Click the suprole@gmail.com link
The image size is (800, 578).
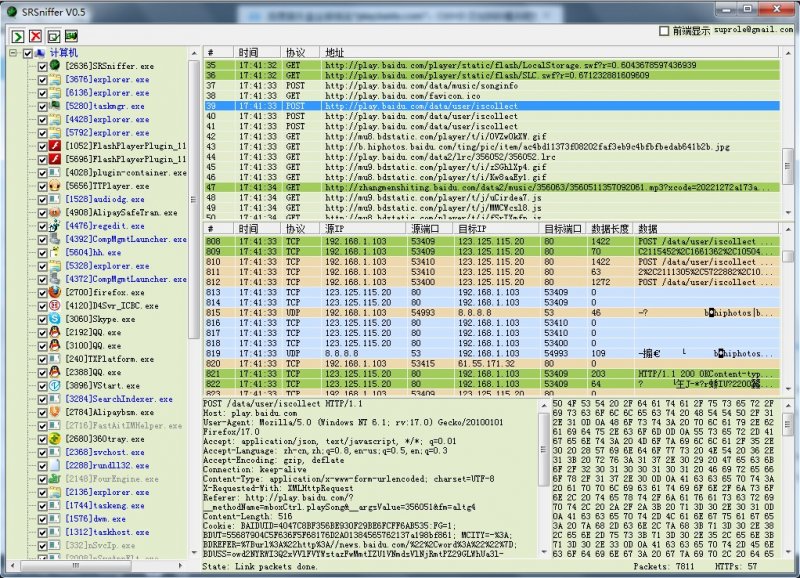point(754,30)
